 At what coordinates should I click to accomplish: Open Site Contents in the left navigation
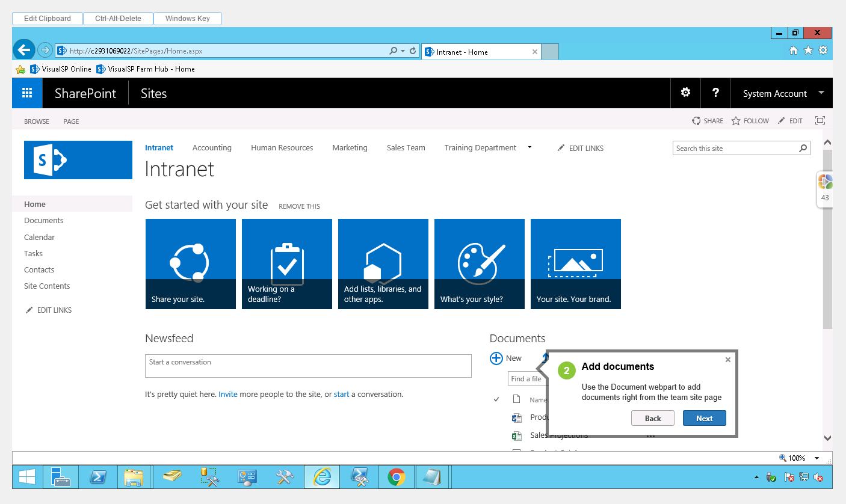[x=47, y=286]
